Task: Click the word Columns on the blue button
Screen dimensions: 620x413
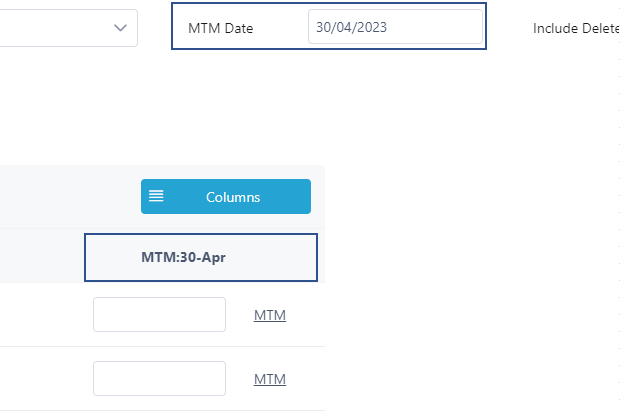Action: tap(233, 197)
